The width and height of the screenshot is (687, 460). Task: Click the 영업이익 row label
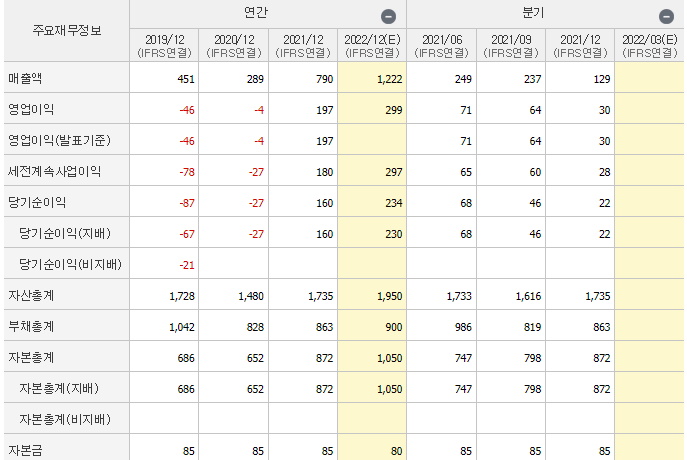point(31,110)
